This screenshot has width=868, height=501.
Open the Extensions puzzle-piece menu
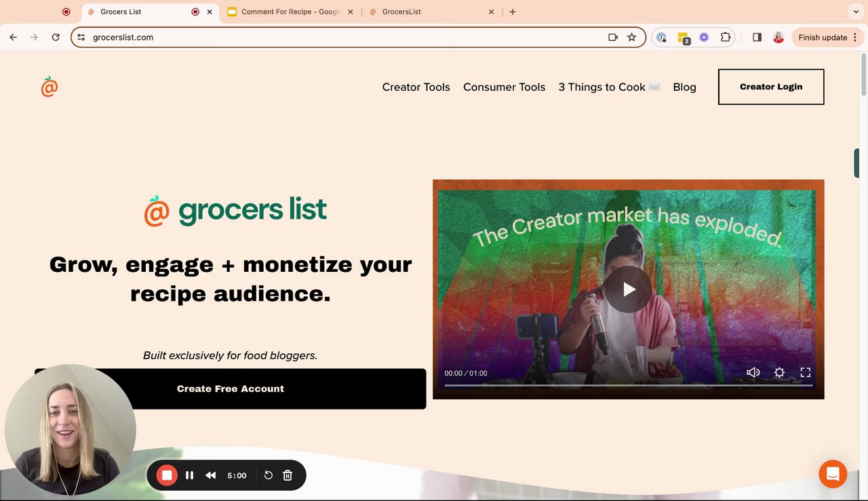[x=726, y=37]
